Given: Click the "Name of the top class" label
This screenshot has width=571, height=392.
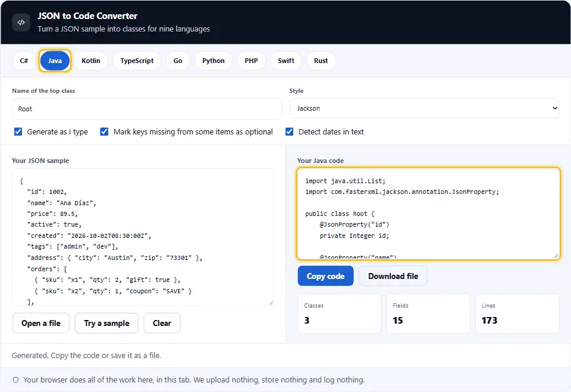Looking at the screenshot, I should (x=43, y=91).
